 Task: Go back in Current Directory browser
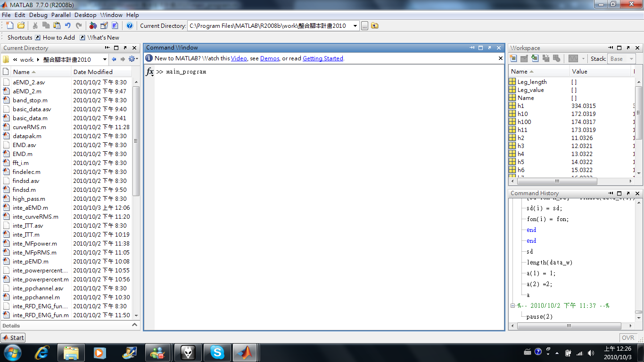pyautogui.click(x=114, y=59)
